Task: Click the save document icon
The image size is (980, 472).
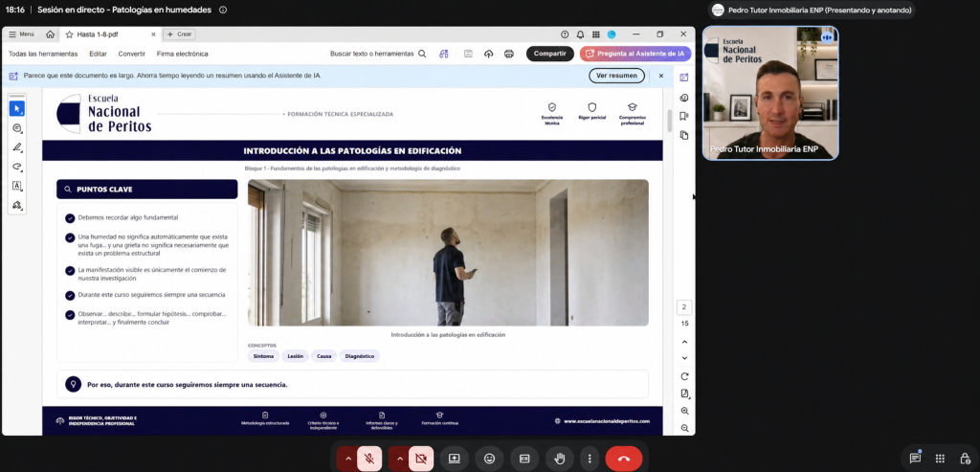Action: pyautogui.click(x=468, y=54)
